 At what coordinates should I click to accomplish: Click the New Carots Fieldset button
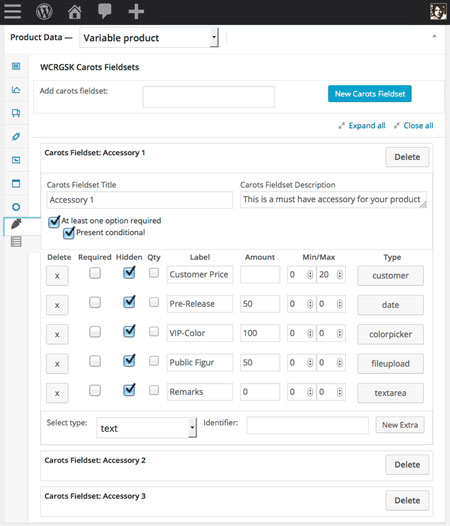370,94
